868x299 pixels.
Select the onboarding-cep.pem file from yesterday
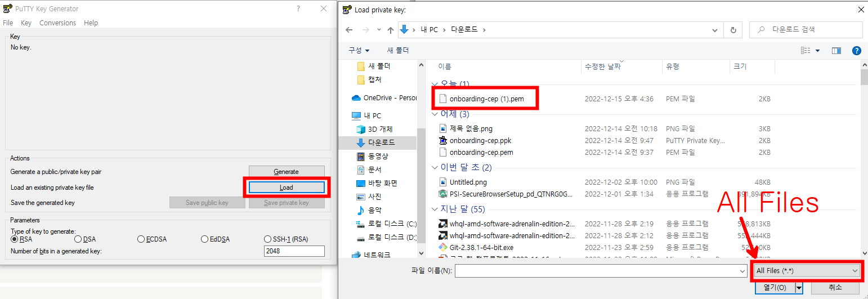point(481,153)
